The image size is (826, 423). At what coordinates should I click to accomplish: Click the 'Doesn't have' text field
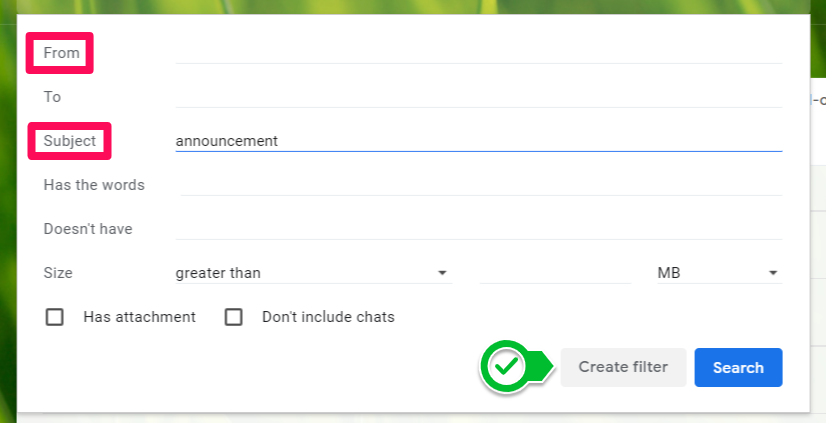coord(478,229)
